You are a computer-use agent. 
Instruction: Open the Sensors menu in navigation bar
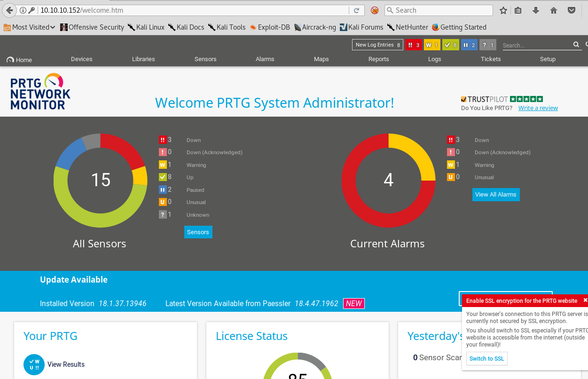205,59
